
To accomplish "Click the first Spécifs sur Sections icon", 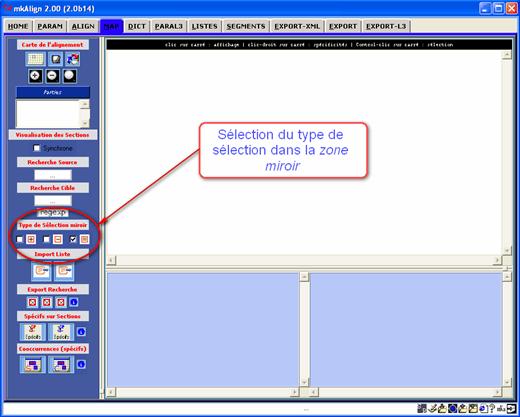I will point(33,332).
